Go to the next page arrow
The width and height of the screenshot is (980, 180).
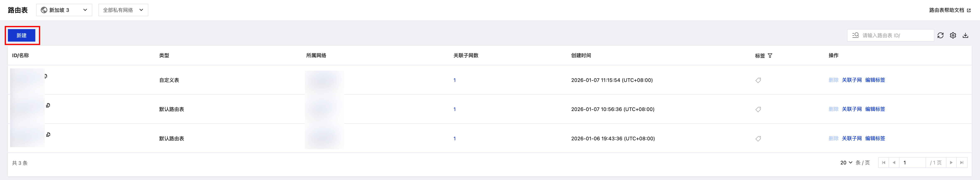pyautogui.click(x=951, y=163)
